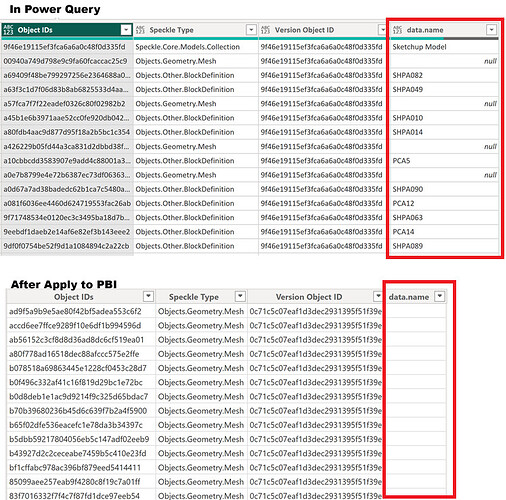The height and width of the screenshot is (500, 506).
Task: Select object ID starting a0e7b8799e4e72b6
Action: pos(66,175)
